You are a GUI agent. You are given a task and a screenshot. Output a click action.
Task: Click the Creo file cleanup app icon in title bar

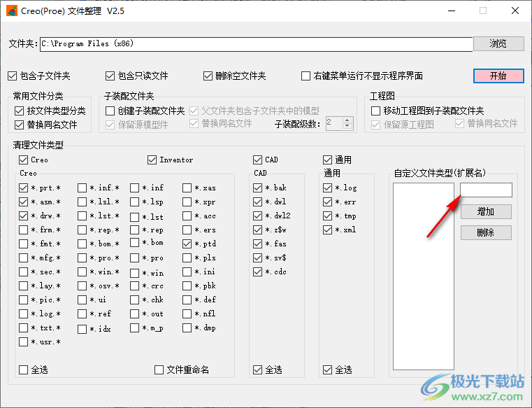pyautogui.click(x=12, y=10)
